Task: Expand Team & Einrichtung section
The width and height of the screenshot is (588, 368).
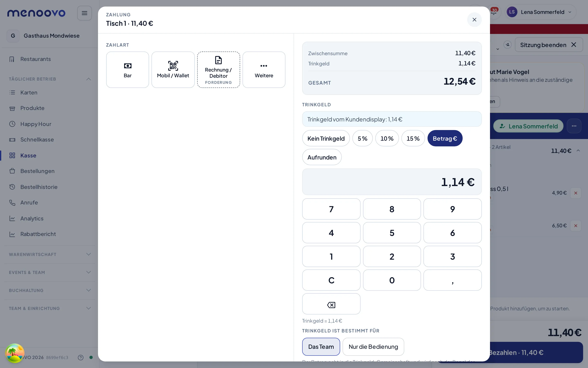Action: pos(50,308)
